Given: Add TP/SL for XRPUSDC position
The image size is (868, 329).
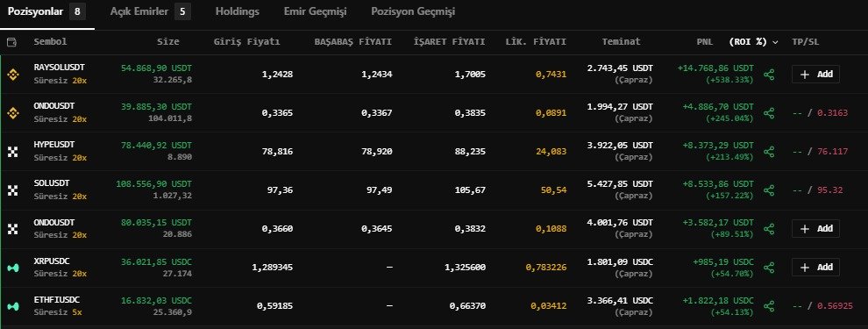Looking at the screenshot, I should 815,268.
